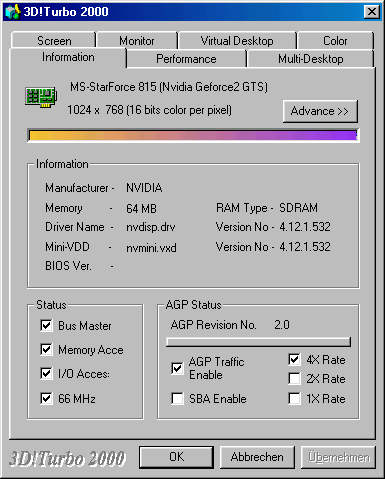Click the SDRAM RAM type value

coord(298,208)
